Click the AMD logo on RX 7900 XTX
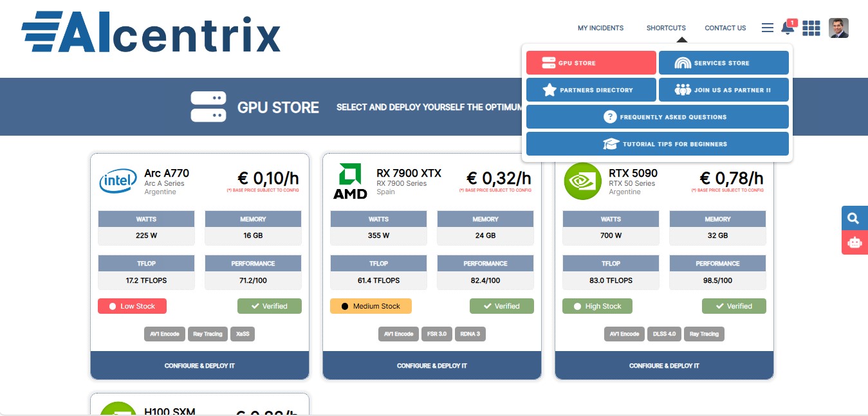868x416 pixels. [350, 181]
